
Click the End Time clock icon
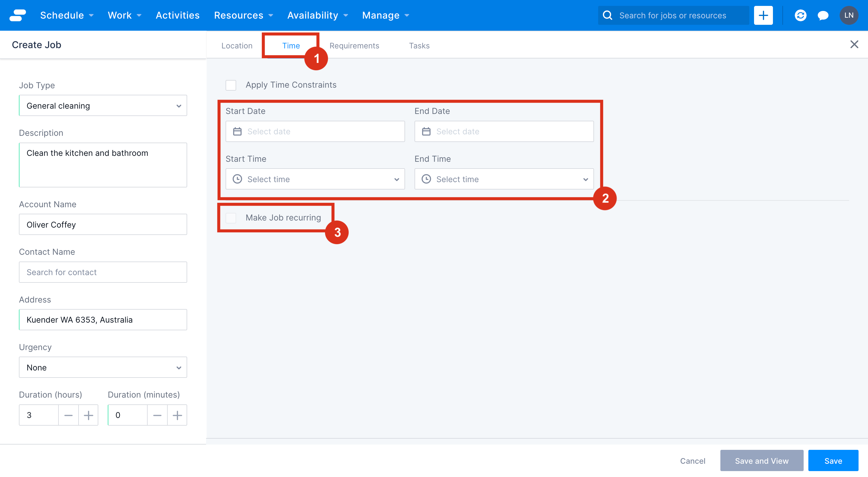coord(427,179)
